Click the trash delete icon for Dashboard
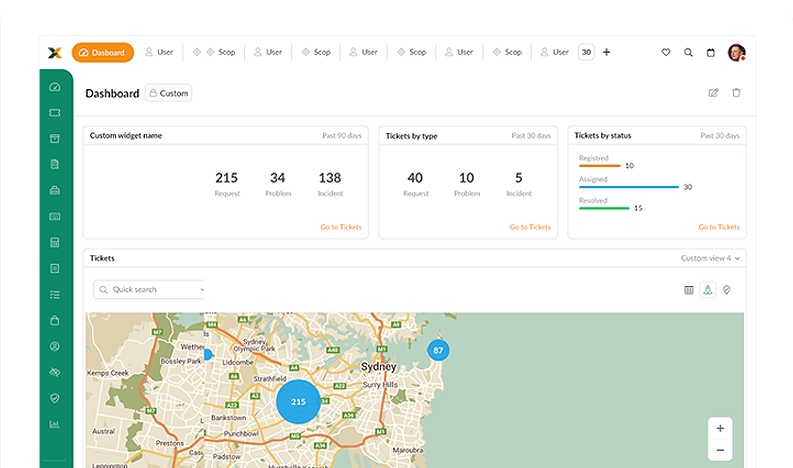This screenshot has height=468, width=793. tap(736, 93)
